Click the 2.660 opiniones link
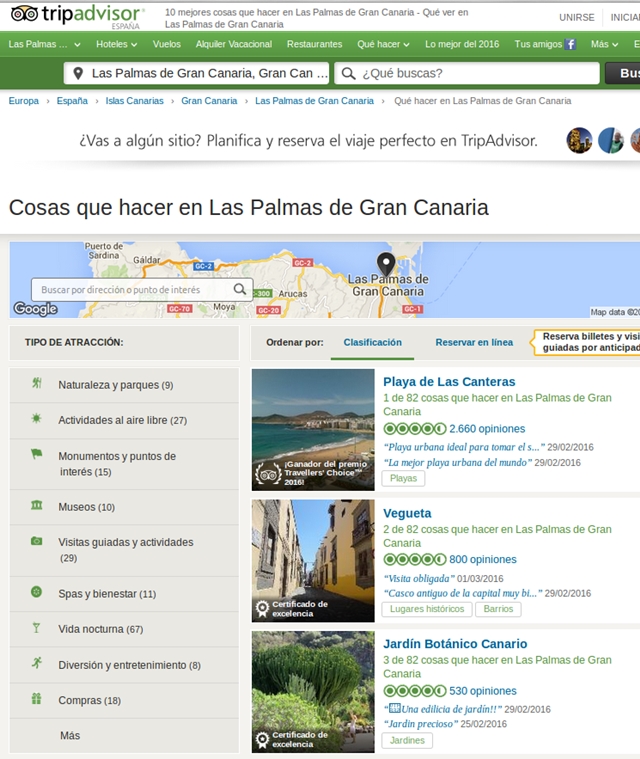Viewport: 640px width, 759px height. (x=487, y=429)
